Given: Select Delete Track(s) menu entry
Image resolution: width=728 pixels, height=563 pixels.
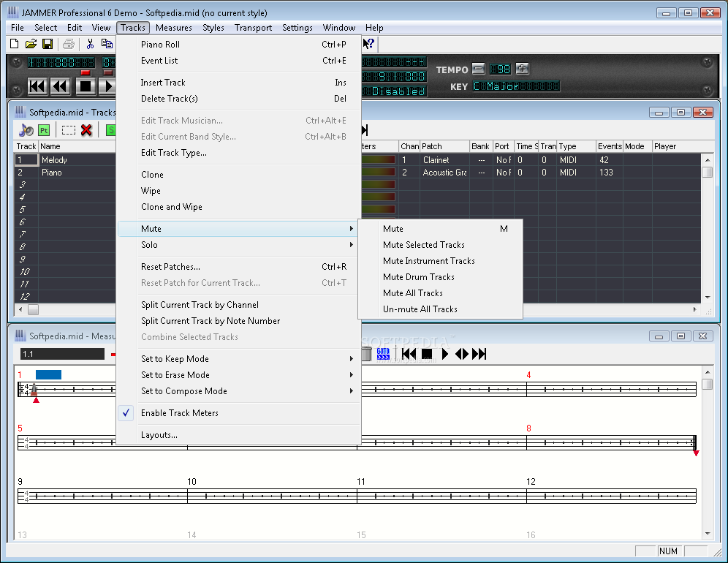Looking at the screenshot, I should (238, 99).
